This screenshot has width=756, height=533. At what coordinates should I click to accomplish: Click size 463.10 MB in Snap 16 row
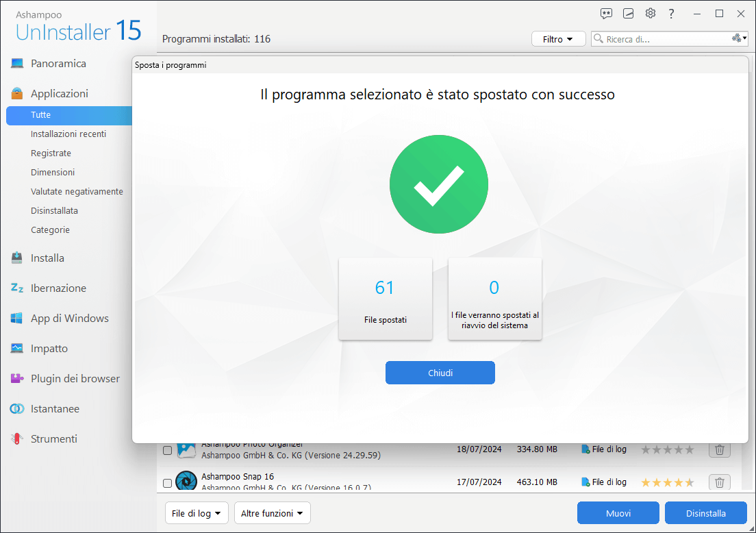point(537,482)
